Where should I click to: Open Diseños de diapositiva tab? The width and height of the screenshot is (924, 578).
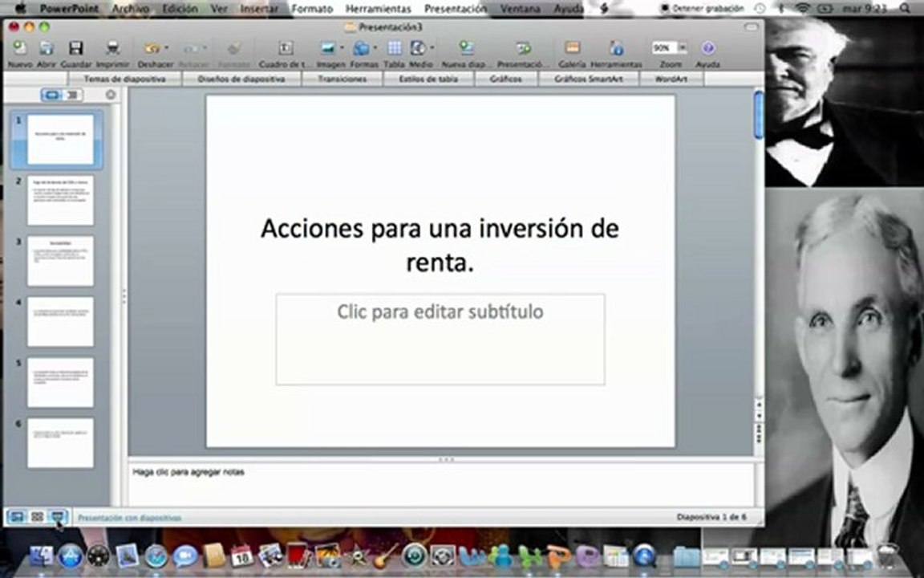point(241,79)
